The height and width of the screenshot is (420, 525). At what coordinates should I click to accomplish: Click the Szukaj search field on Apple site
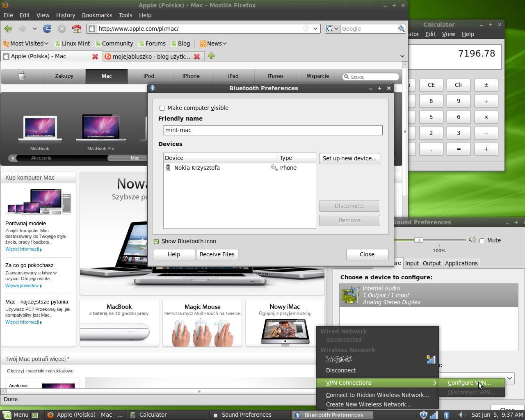tap(371, 77)
